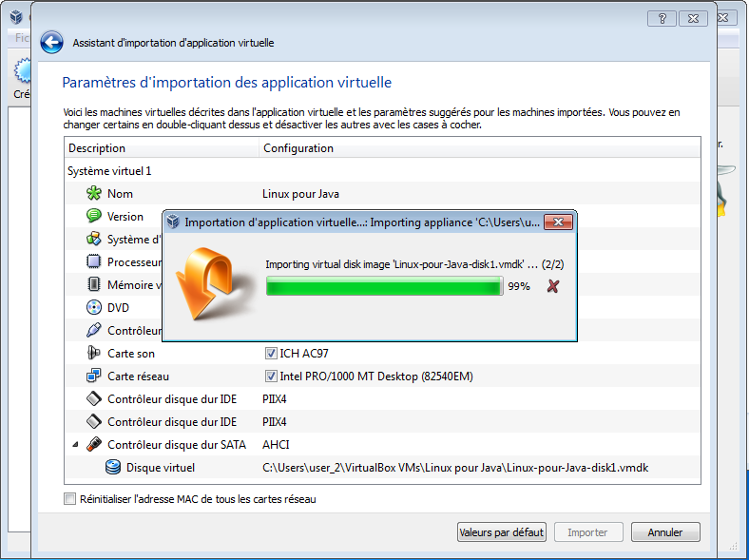Screen dimensions: 749x560
Task: Toggle the ICH AC97 sound card checkbox
Action: 271,353
